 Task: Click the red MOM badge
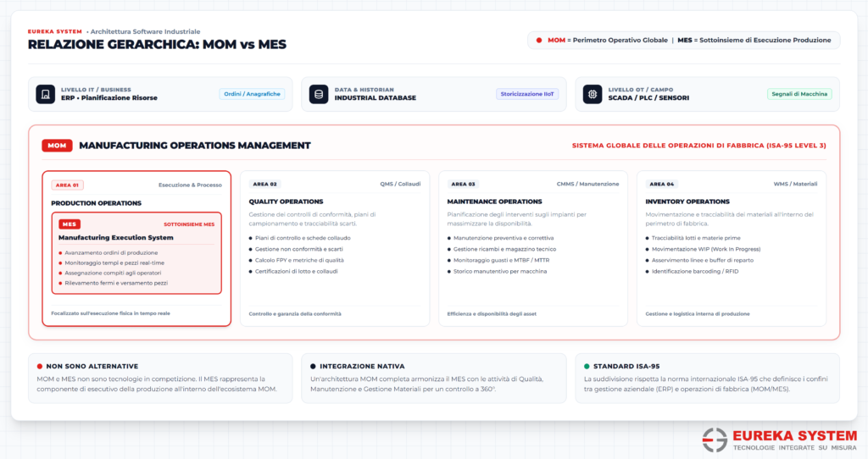(57, 146)
